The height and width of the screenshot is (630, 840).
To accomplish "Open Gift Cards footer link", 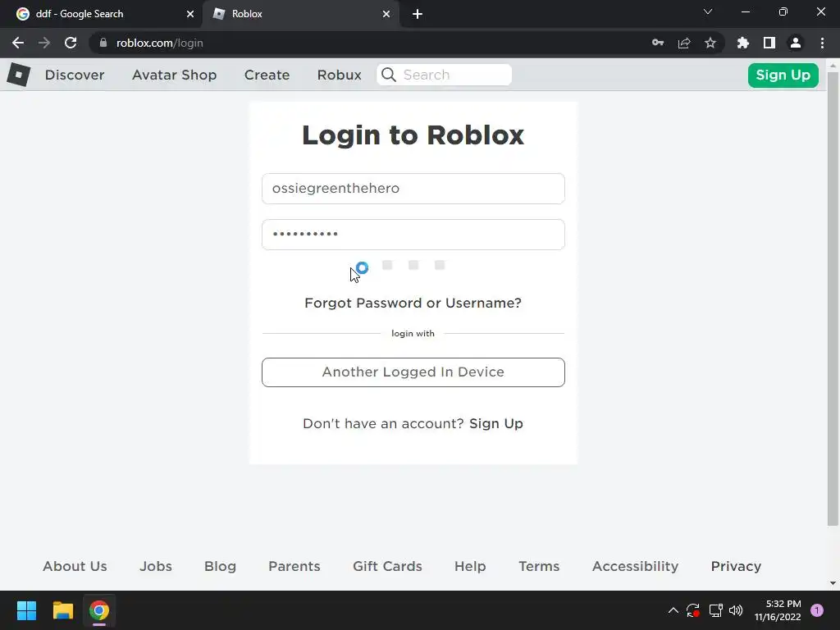I will [387, 566].
